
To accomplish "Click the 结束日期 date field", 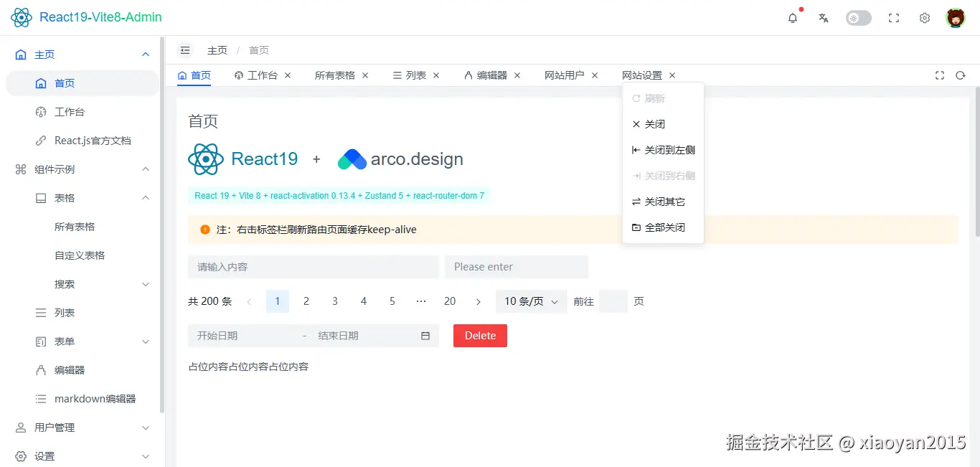I will [x=362, y=336].
